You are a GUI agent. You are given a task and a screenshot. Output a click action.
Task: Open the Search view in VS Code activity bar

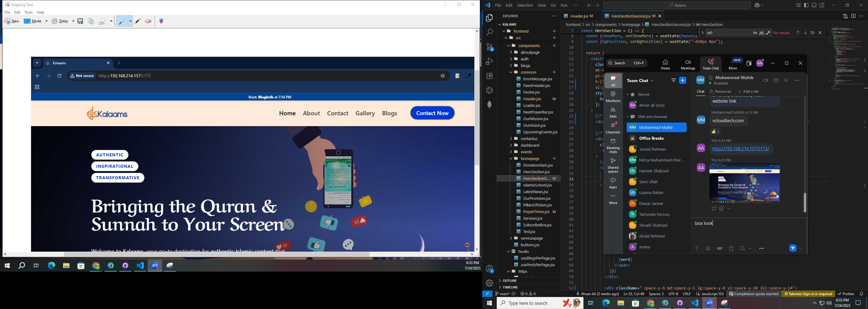pyautogui.click(x=489, y=32)
